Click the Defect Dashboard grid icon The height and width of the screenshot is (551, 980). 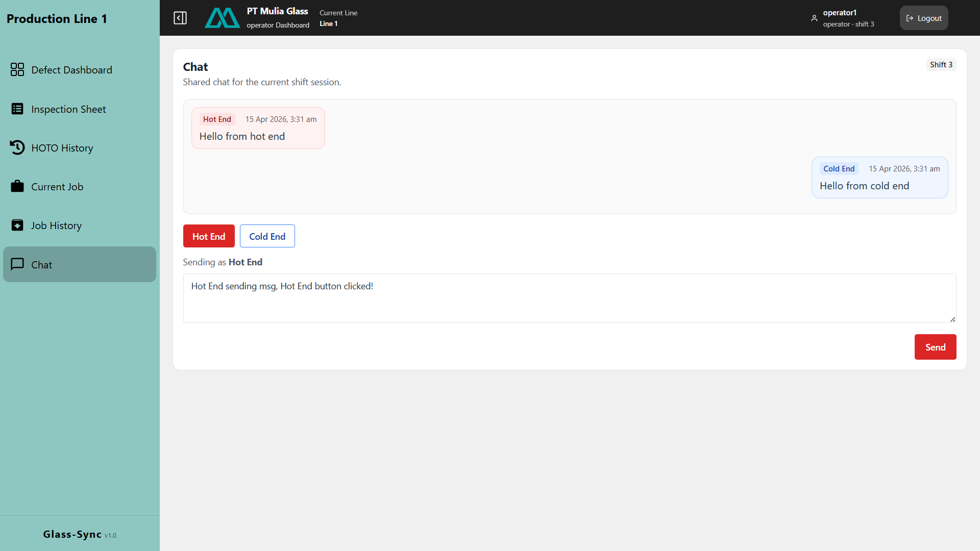[17, 69]
